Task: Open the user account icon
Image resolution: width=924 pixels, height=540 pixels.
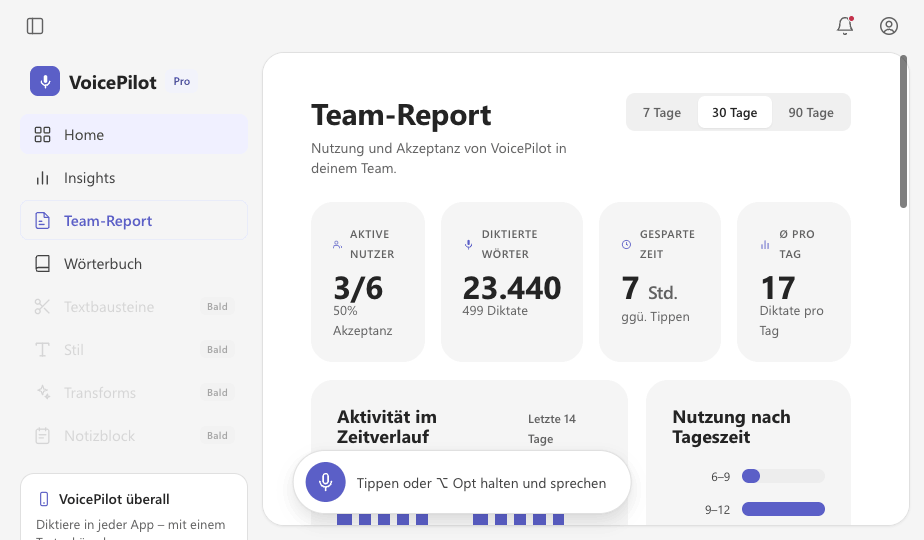Action: click(x=889, y=26)
